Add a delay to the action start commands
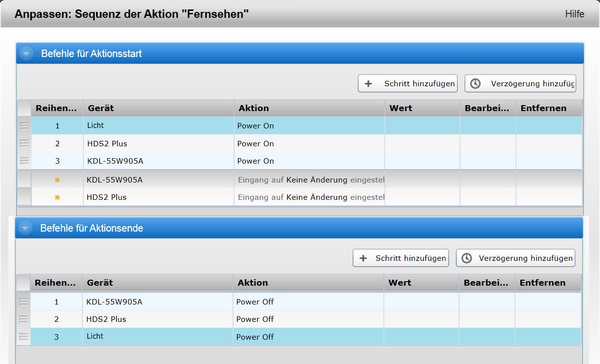The height and width of the screenshot is (364, 600). (520, 83)
